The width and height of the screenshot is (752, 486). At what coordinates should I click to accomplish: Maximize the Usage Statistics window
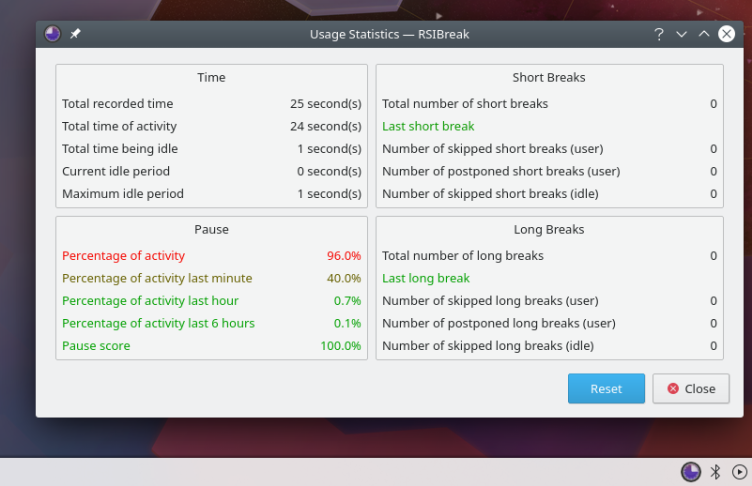point(703,34)
